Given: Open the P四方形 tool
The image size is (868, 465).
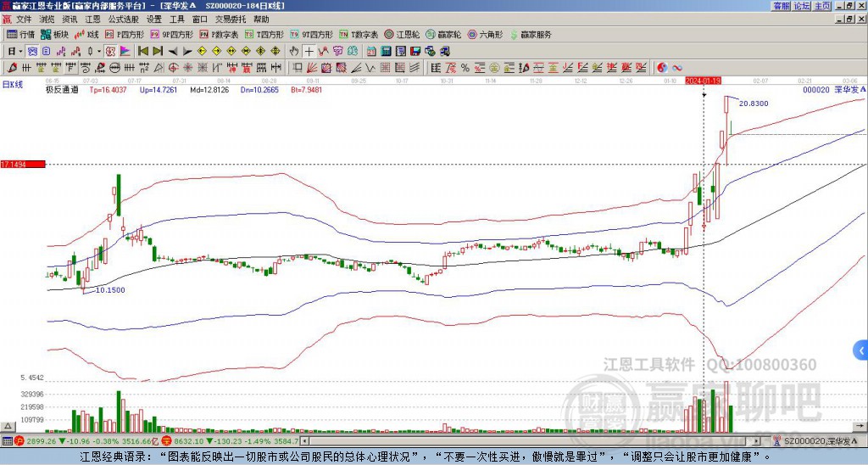Looking at the screenshot, I should click(x=125, y=34).
